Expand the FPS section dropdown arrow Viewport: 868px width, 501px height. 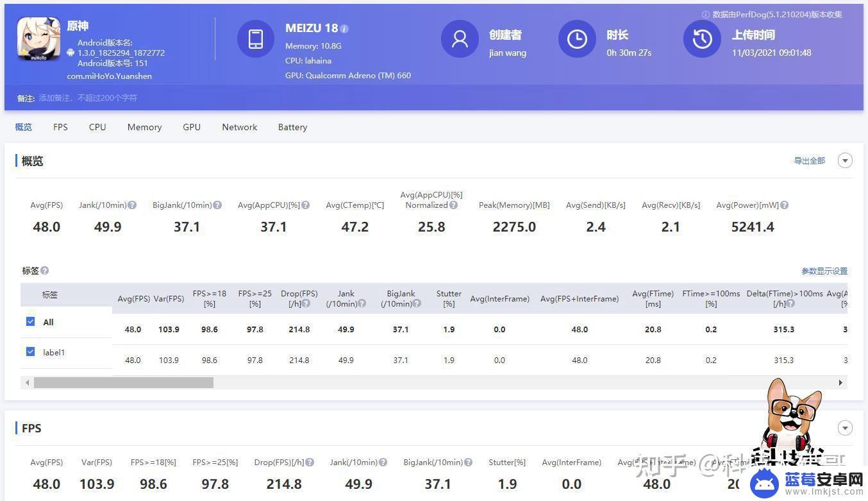click(845, 428)
